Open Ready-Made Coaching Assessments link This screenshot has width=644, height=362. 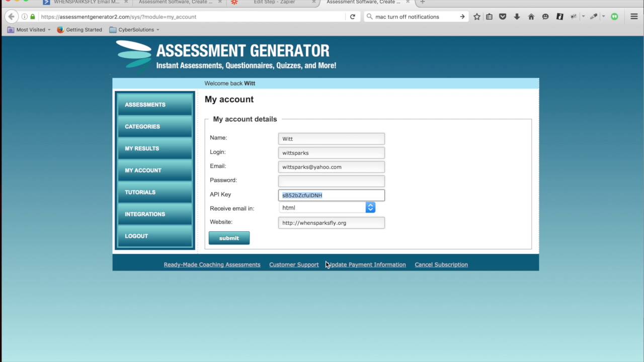[x=212, y=264]
